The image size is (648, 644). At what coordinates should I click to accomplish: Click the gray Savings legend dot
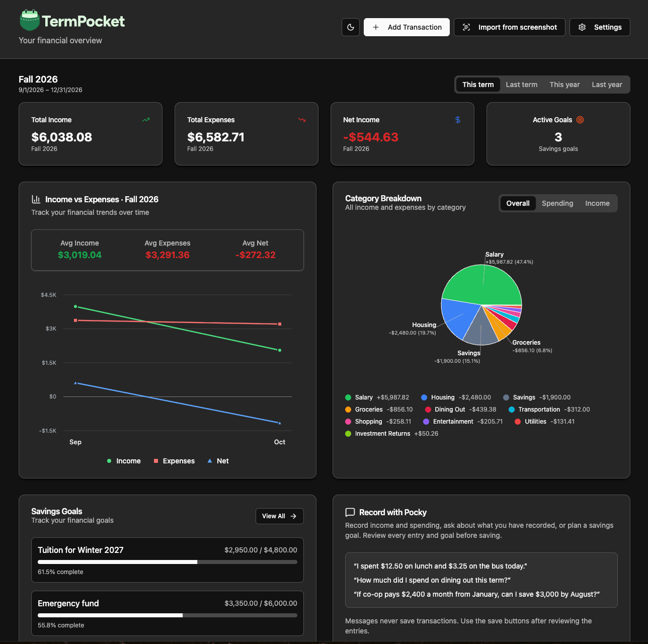pos(506,397)
